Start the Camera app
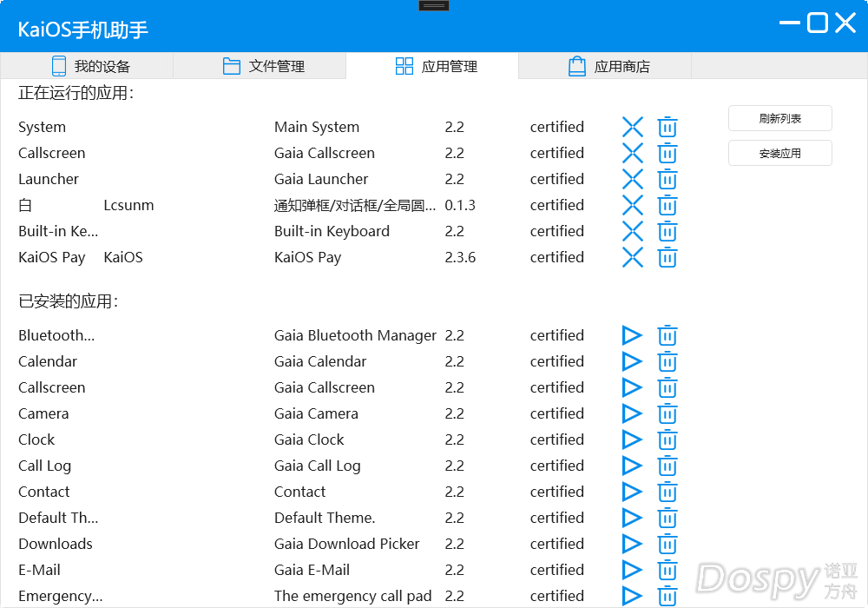The height and width of the screenshot is (608, 868). [x=632, y=413]
